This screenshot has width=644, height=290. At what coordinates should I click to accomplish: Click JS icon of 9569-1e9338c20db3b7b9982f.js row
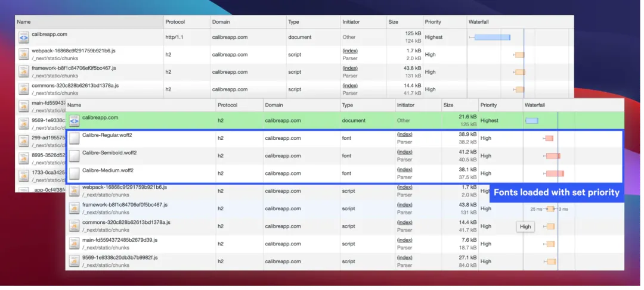pyautogui.click(x=74, y=262)
